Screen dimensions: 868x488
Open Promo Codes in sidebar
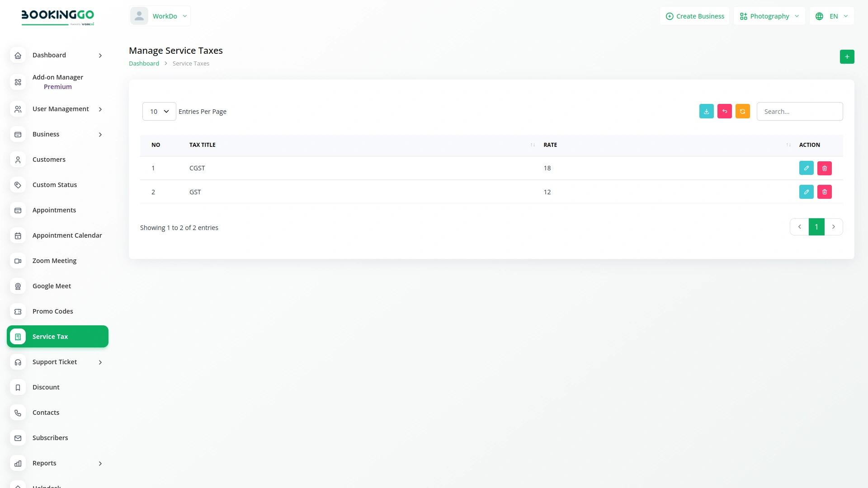(x=52, y=311)
